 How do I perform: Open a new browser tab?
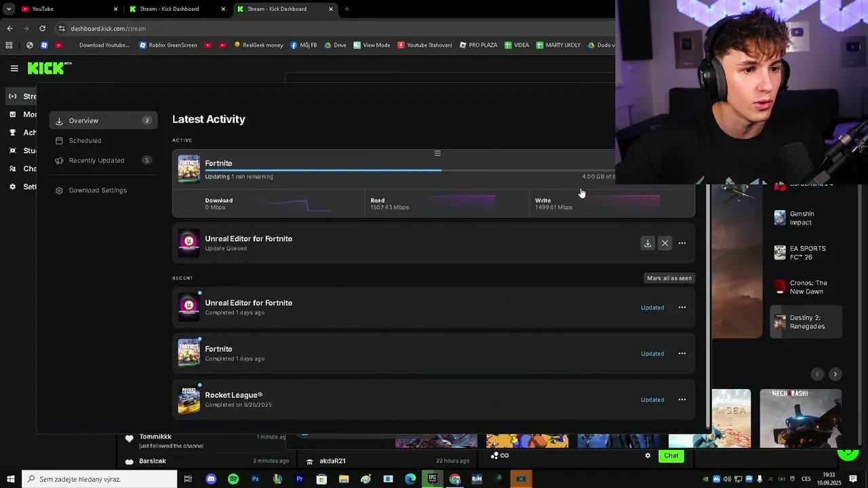point(347,9)
